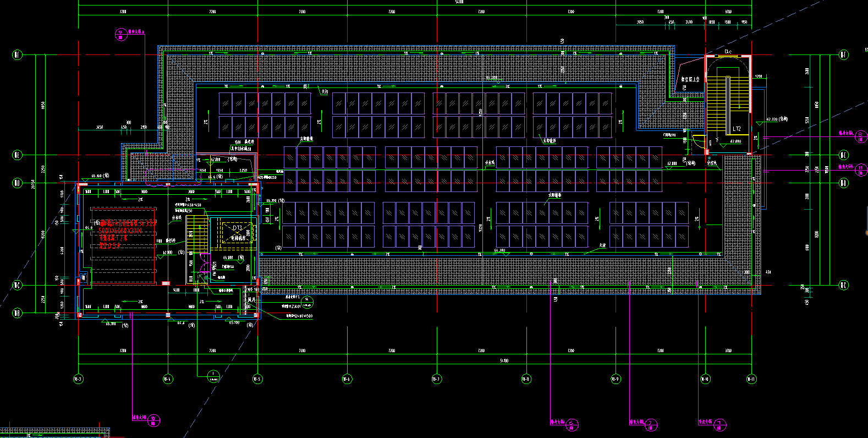This screenshot has height=438, width=868.
Task: Click the TB-7 grid axis bubble
Action: pyautogui.click(x=436, y=379)
